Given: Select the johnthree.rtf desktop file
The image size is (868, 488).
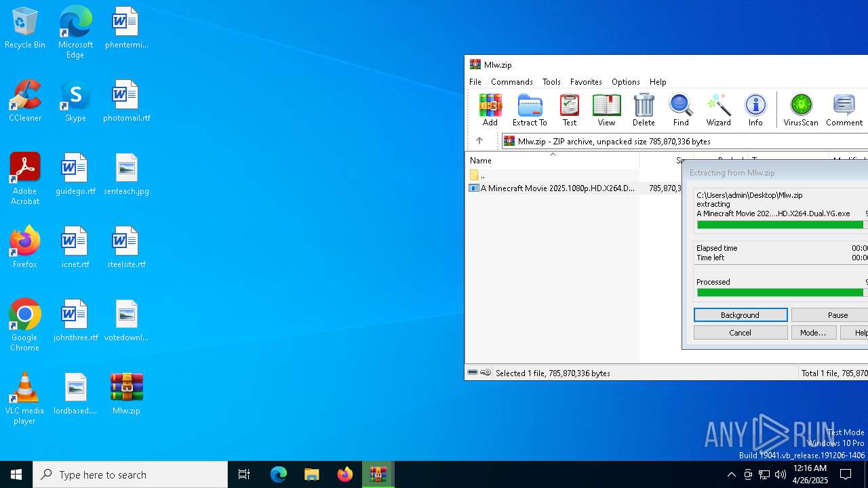Looking at the screenshot, I should [75, 321].
